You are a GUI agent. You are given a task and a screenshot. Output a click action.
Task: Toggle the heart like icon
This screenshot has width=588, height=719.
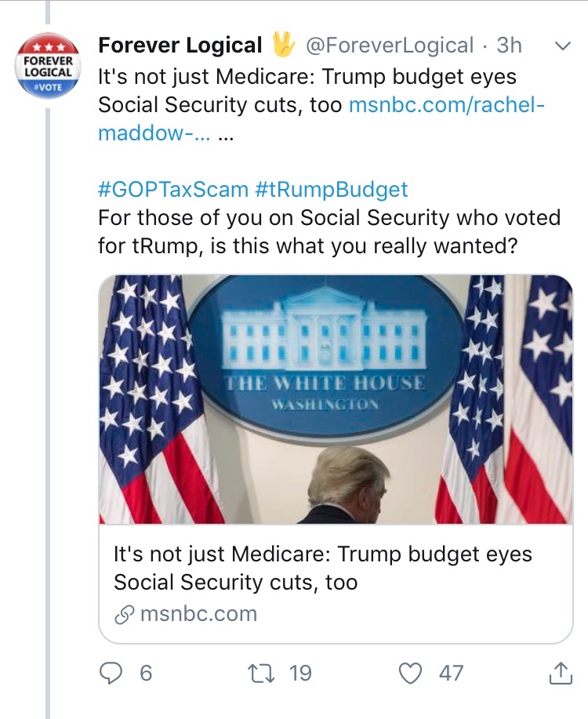411,673
